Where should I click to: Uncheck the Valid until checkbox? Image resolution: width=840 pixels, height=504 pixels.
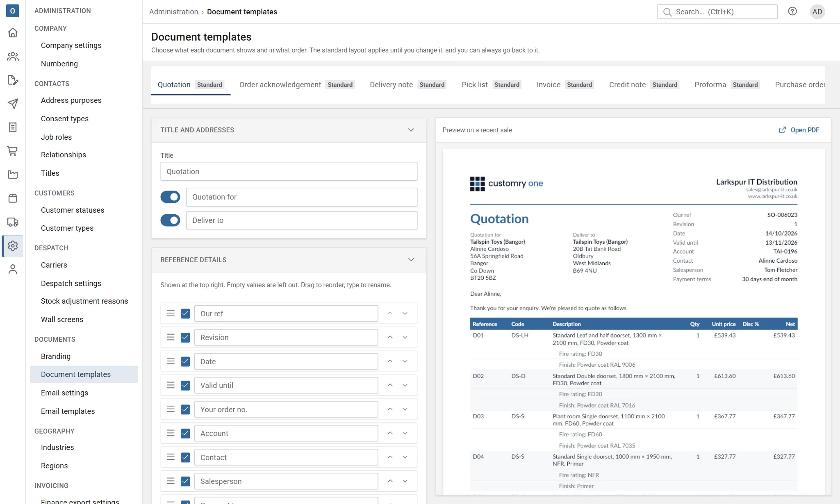(x=185, y=385)
